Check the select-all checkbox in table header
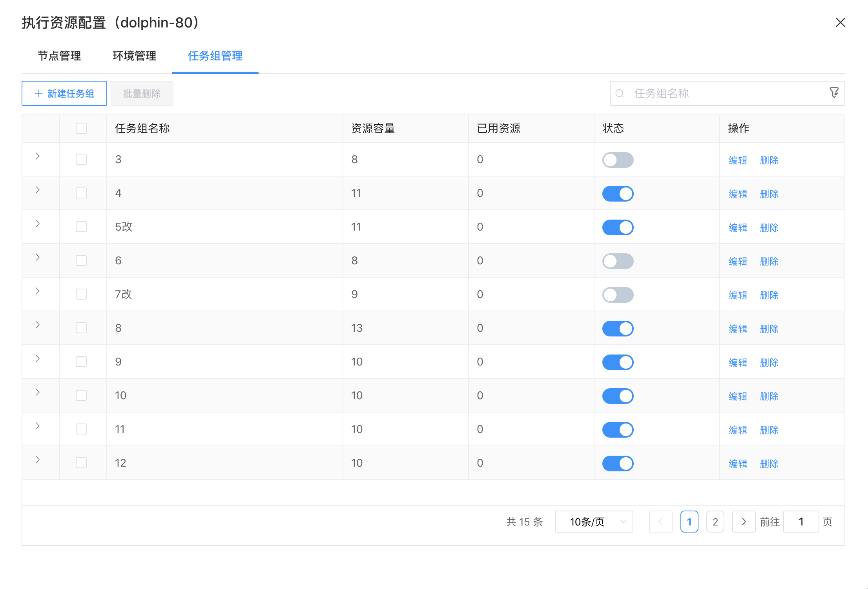 pyautogui.click(x=81, y=128)
